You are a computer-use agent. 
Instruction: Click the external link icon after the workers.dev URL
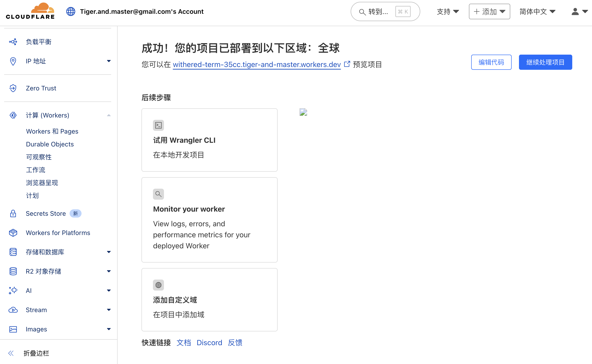(347, 64)
